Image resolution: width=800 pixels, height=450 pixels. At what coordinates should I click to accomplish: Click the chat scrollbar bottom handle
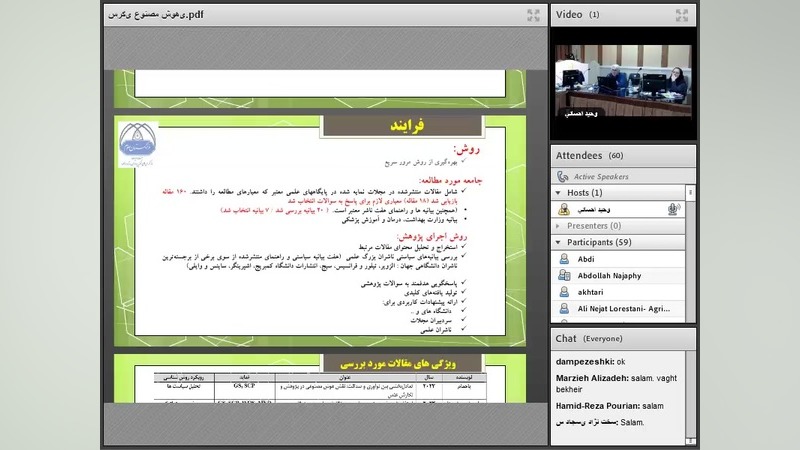[690, 441]
